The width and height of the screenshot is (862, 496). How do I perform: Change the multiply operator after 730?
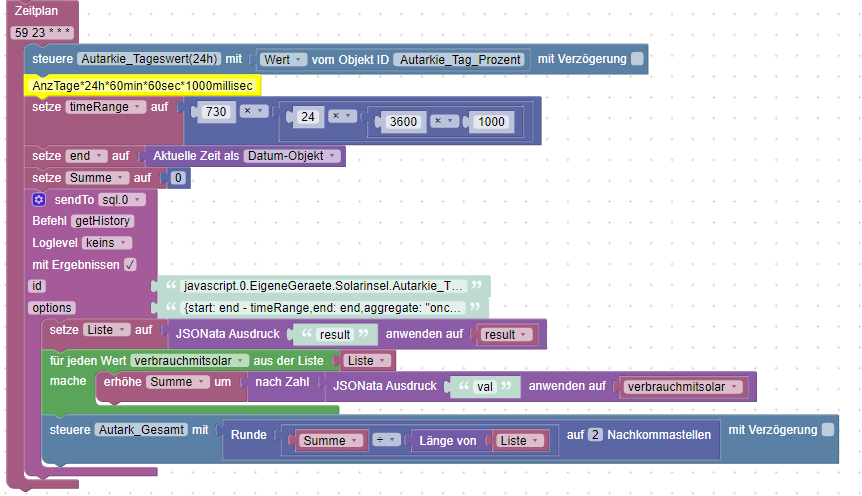pyautogui.click(x=253, y=111)
